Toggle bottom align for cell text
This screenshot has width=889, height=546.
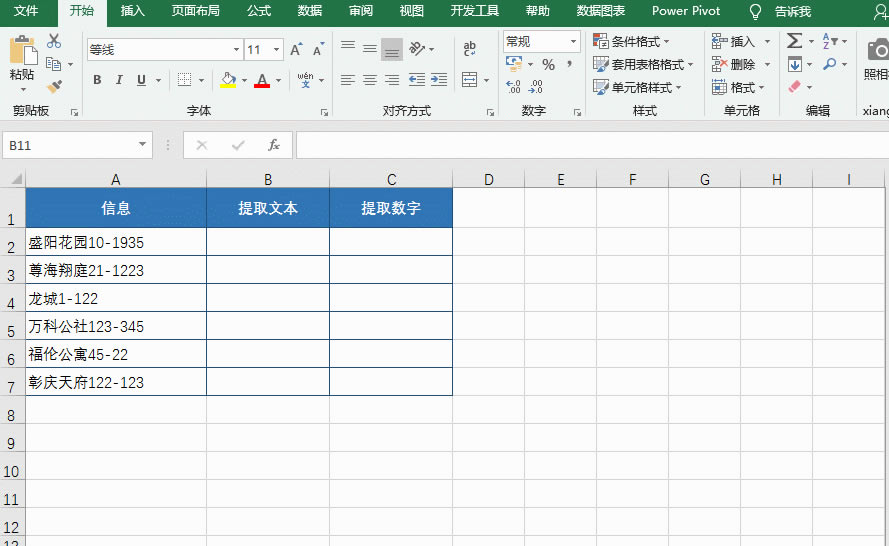coord(392,48)
